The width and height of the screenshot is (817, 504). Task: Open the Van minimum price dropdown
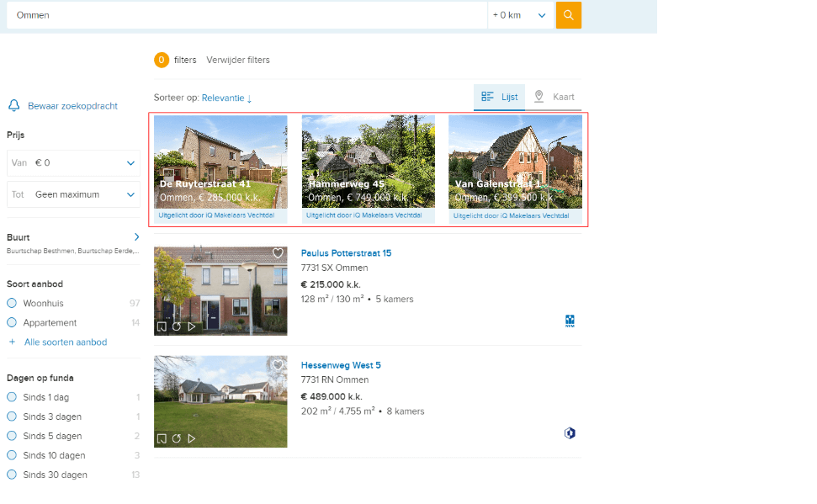tap(73, 163)
